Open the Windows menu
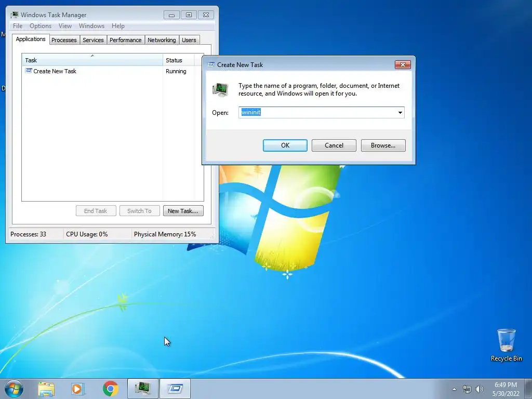 91,26
